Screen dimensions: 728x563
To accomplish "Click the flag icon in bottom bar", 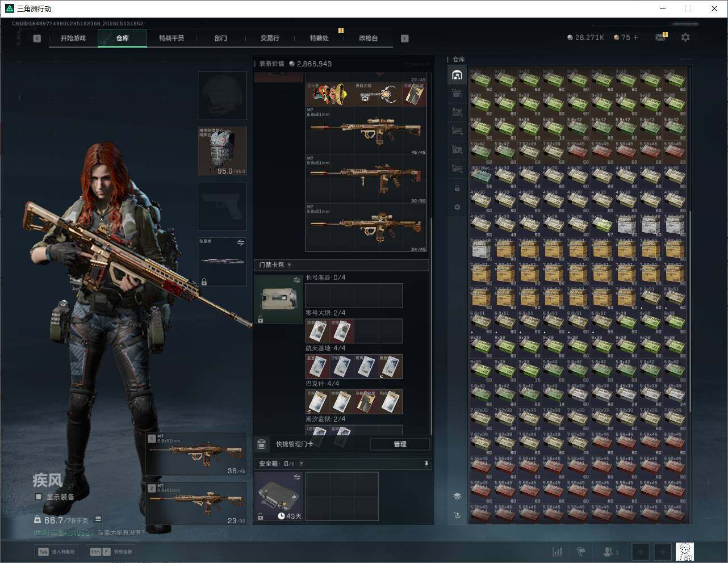I will pos(581,552).
